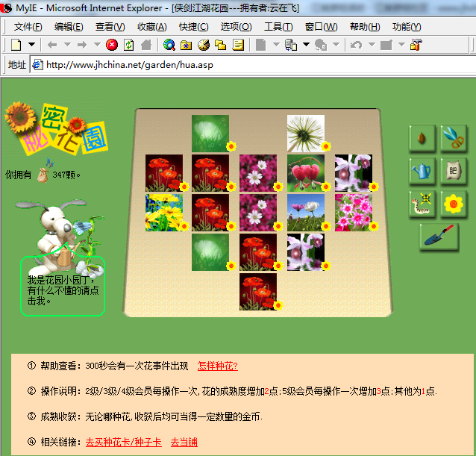Open the 选项(O) menu
Viewport: 476px width, 456px height.
[237, 27]
